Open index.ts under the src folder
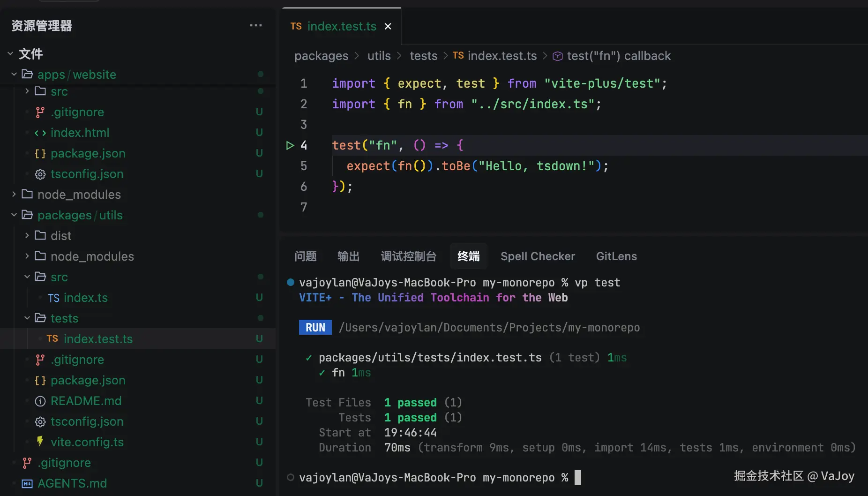 (x=85, y=298)
